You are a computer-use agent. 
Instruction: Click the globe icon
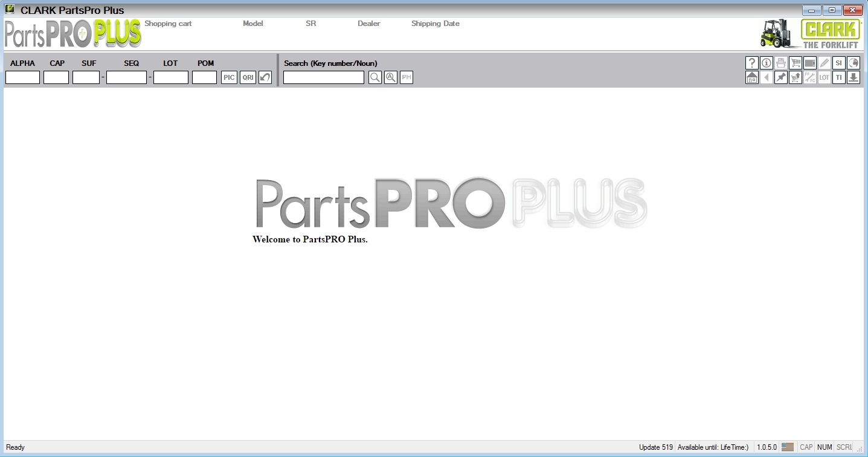click(854, 63)
